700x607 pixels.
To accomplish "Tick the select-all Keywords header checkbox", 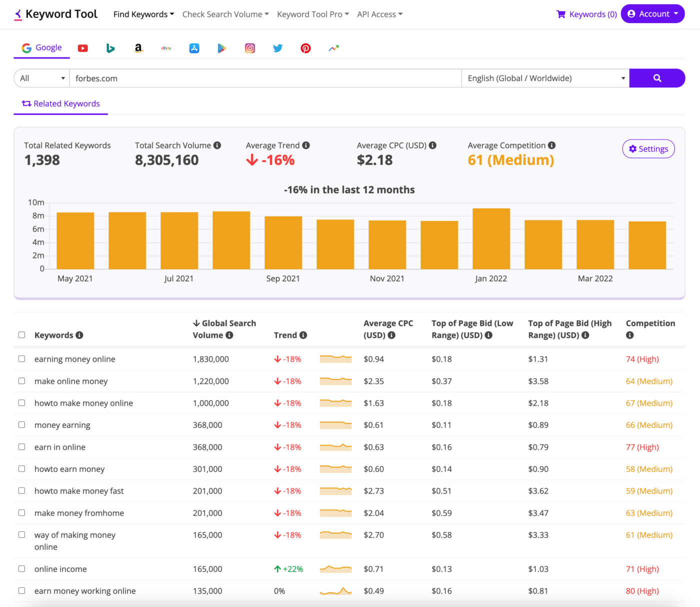I will coord(21,334).
